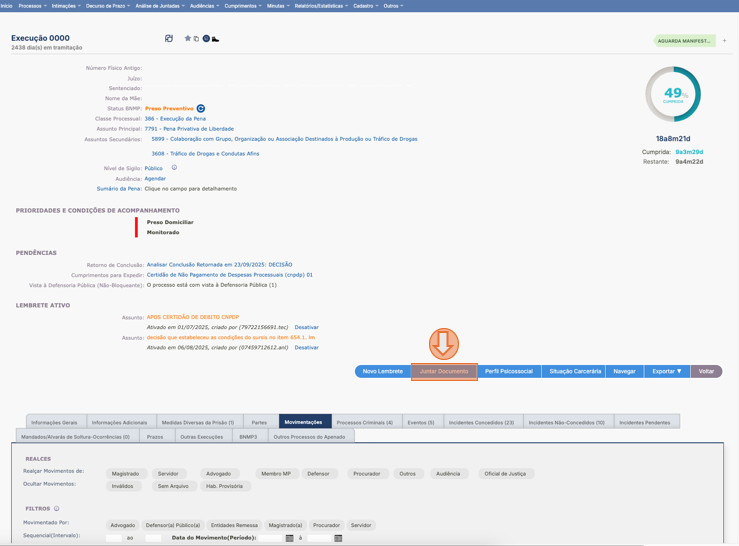This screenshot has height=546, width=739.
Task: Click the boot icon in the header
Action: pyautogui.click(x=215, y=39)
